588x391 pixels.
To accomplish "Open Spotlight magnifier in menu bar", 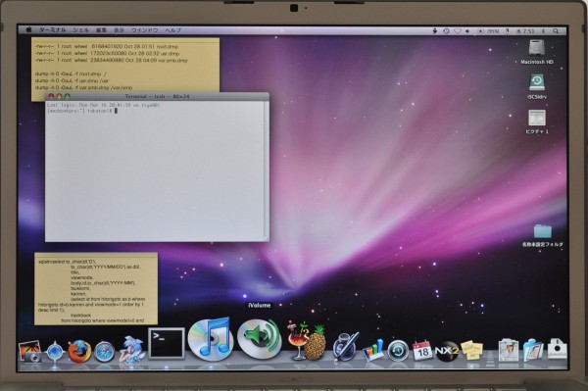I will pyautogui.click(x=556, y=31).
